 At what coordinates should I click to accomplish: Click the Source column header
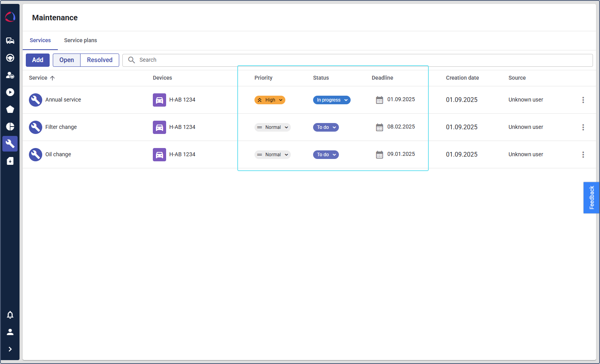[x=517, y=78]
